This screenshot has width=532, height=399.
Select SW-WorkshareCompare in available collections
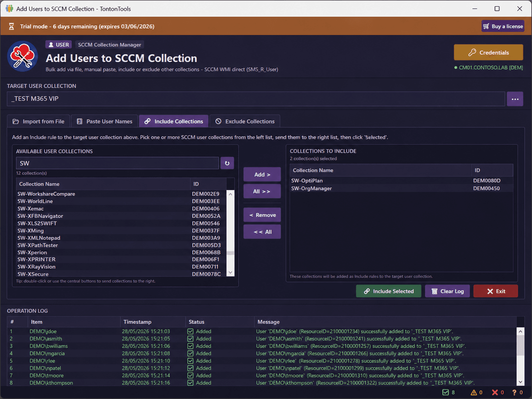pyautogui.click(x=121, y=194)
